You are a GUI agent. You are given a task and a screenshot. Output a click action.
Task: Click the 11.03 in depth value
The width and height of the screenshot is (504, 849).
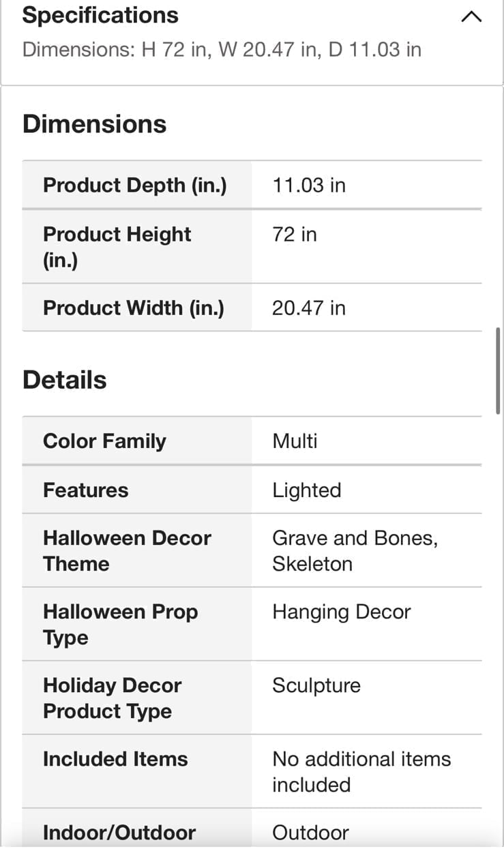click(309, 185)
